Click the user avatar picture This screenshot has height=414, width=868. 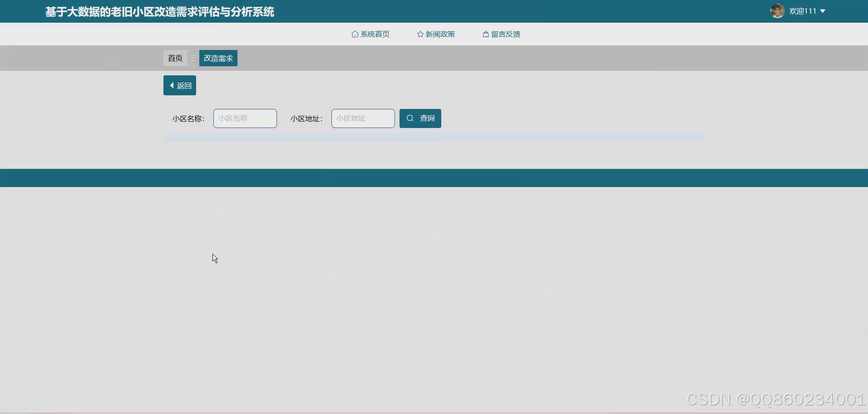(x=777, y=11)
